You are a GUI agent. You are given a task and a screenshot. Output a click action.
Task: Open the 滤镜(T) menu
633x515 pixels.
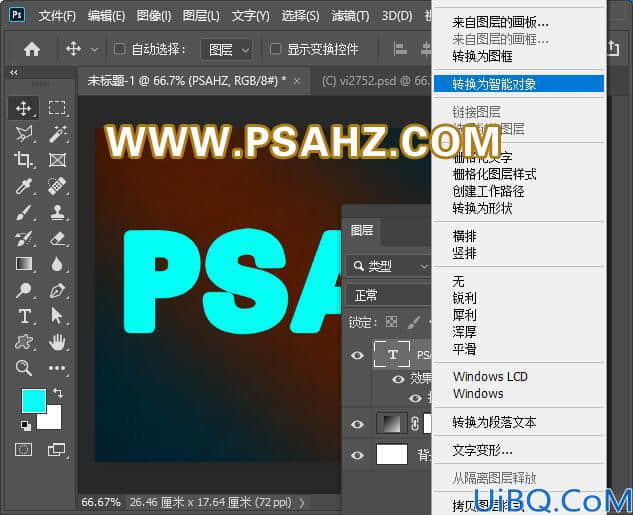[350, 16]
